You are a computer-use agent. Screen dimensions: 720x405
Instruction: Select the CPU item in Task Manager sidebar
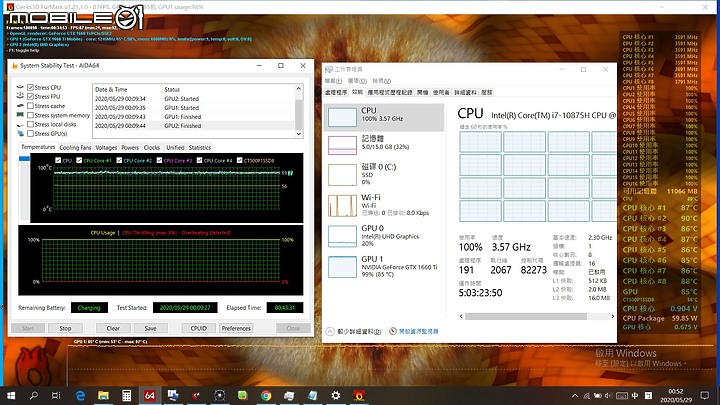tap(384, 117)
